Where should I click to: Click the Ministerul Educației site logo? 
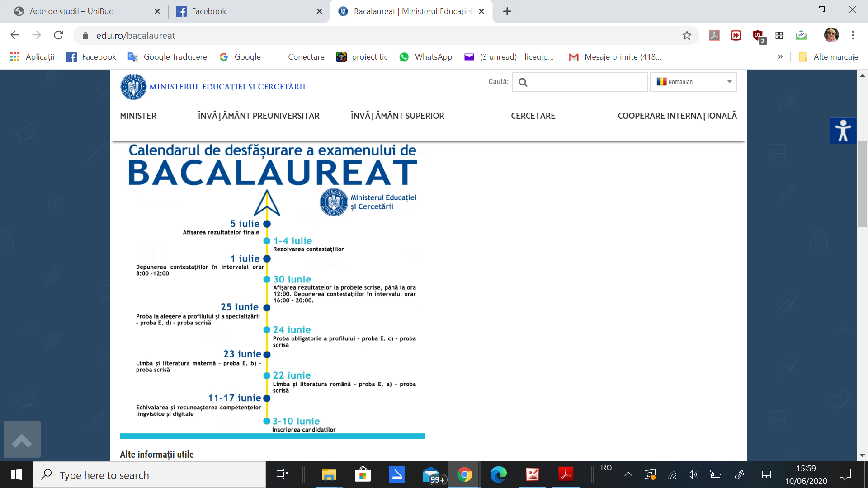[x=213, y=86]
